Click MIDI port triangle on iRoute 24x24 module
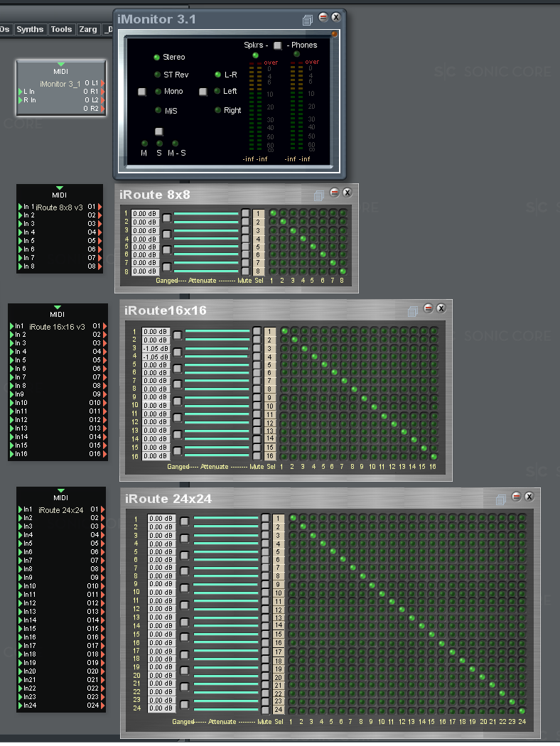560x746 pixels. (60, 490)
